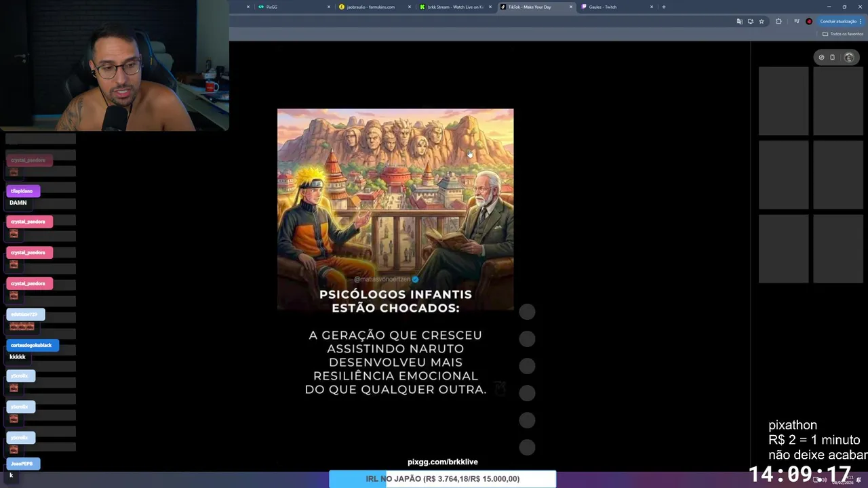Click the streamer webcam feed
Image resolution: width=868 pixels, height=488 pixels.
click(115, 65)
